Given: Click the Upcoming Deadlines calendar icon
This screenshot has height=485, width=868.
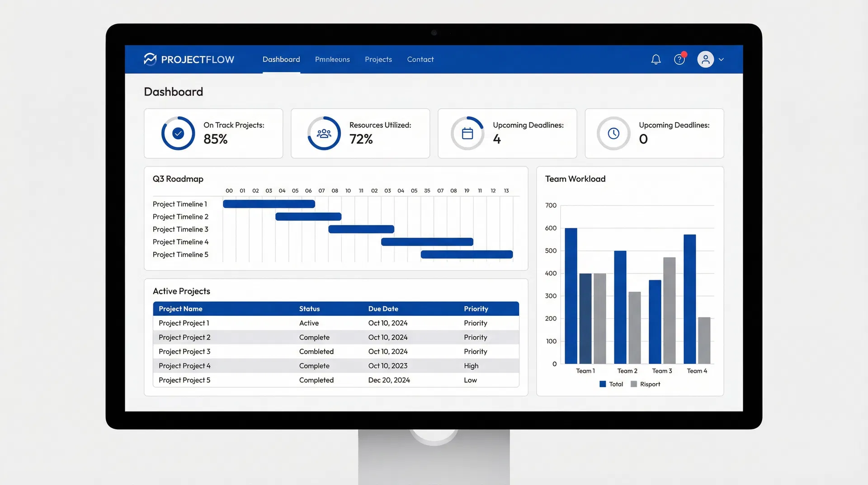Looking at the screenshot, I should [x=467, y=133].
